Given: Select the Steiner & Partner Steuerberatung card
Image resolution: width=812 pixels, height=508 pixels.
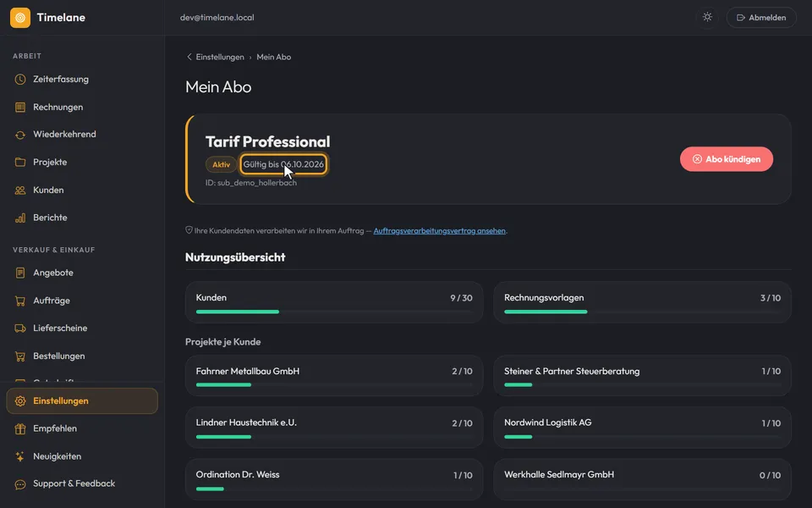Looking at the screenshot, I should [x=642, y=376].
